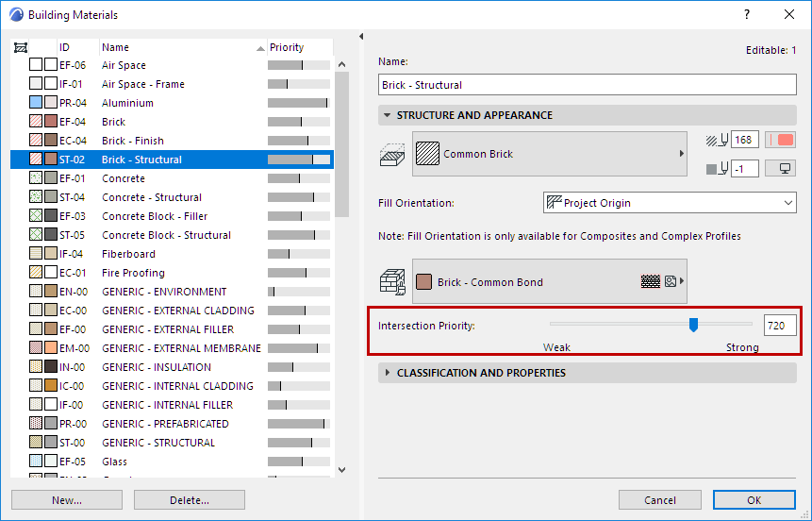Select Brick - Finish material
Screen dimensions: 812x521
(172, 141)
